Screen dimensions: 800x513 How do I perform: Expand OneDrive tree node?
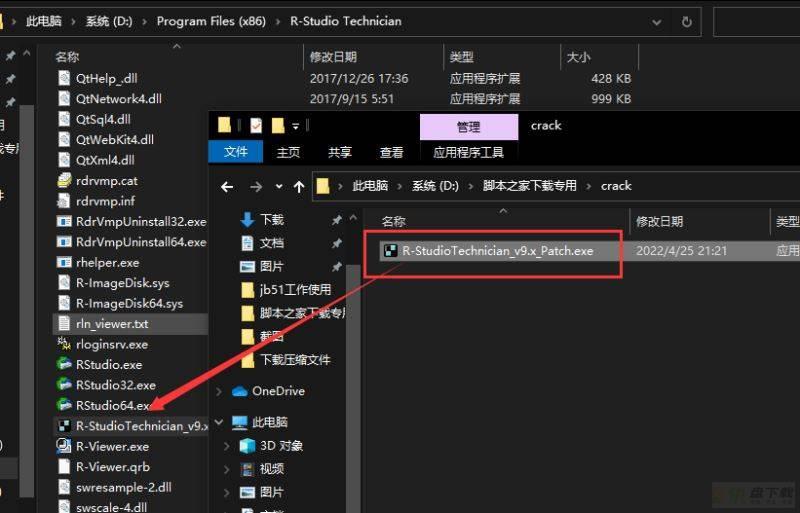[x=219, y=391]
